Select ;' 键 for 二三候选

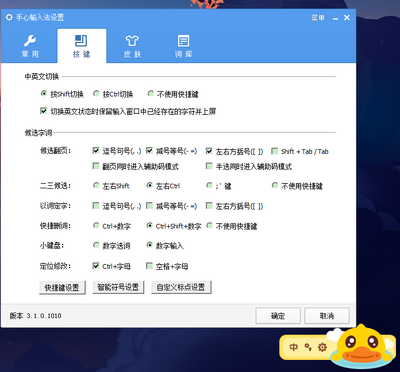pos(209,185)
